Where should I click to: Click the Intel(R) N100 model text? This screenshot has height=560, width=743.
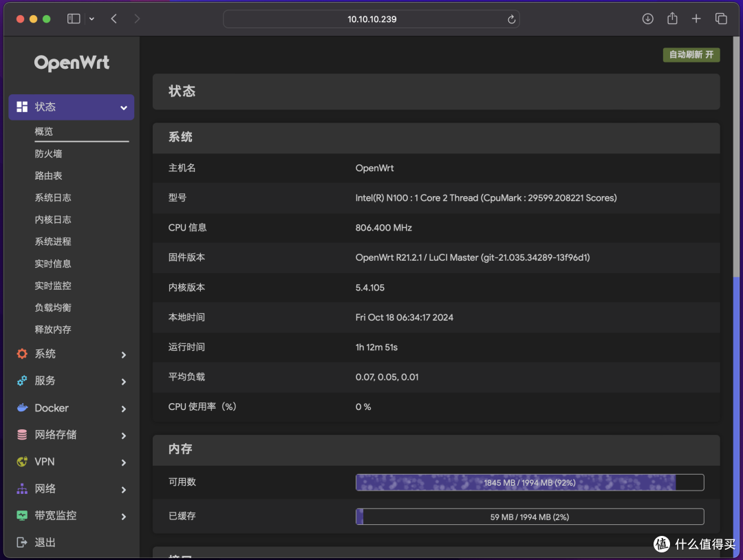486,198
